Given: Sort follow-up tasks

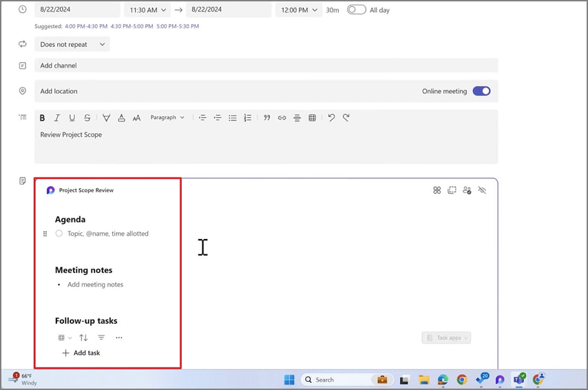Looking at the screenshot, I should (x=83, y=338).
